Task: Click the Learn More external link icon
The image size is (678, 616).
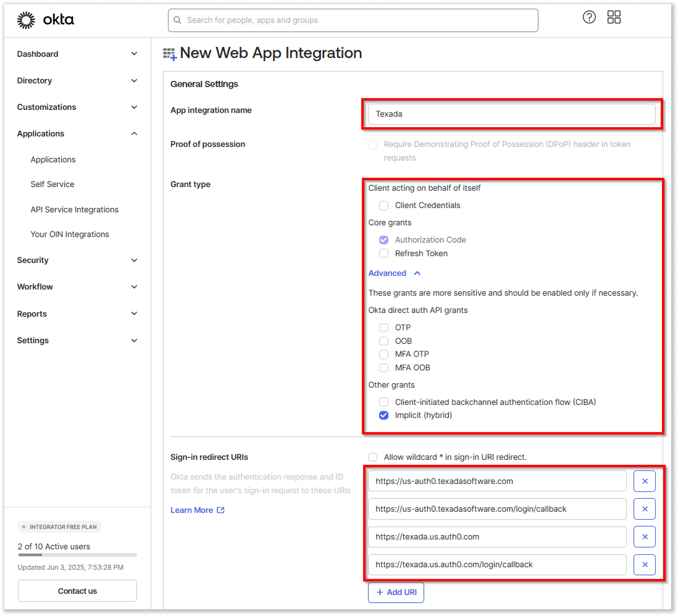Action: click(220, 510)
